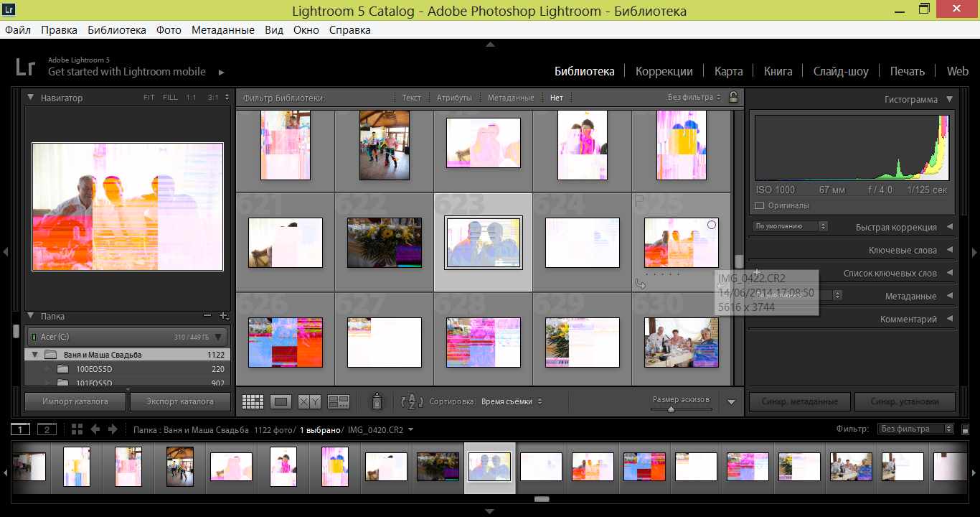This screenshot has width=980, height=517.
Task: Select the flowers thumbnail in cell 622
Action: [x=384, y=243]
